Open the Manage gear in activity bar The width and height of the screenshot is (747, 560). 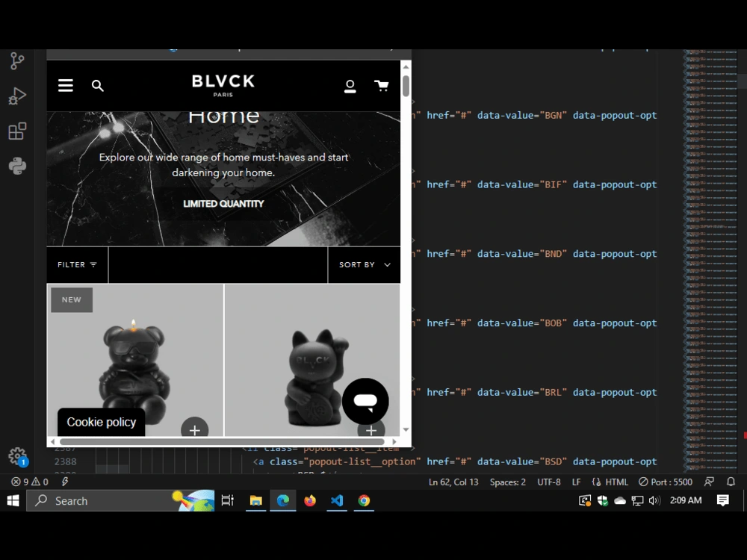pos(17,456)
